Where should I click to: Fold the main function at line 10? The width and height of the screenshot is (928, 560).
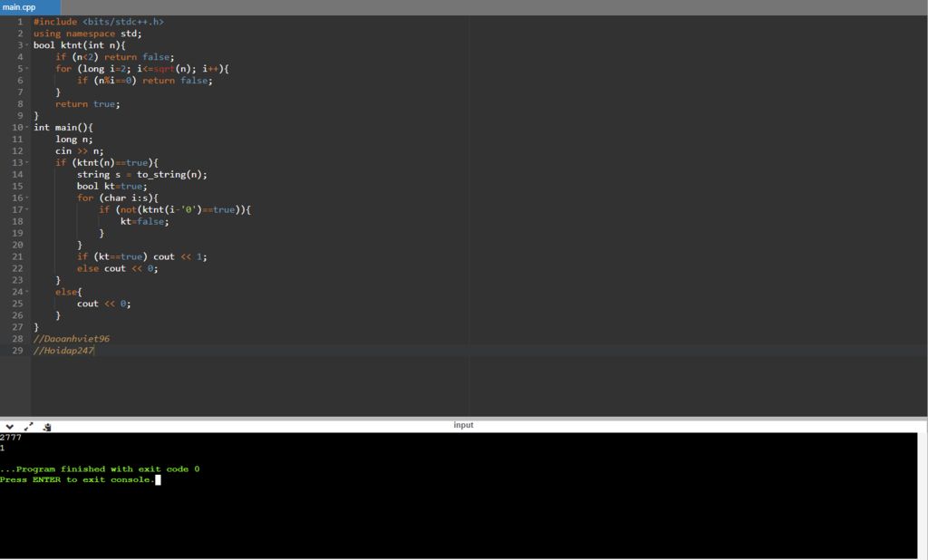point(27,127)
